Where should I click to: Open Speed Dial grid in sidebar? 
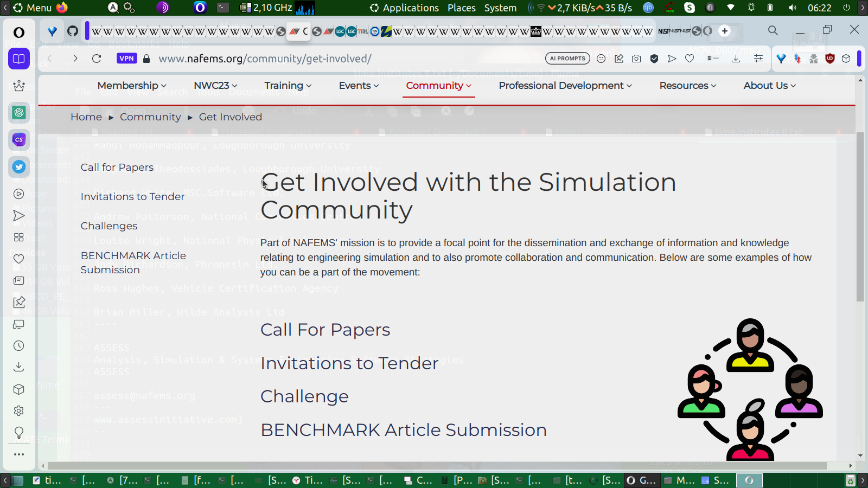(x=19, y=237)
